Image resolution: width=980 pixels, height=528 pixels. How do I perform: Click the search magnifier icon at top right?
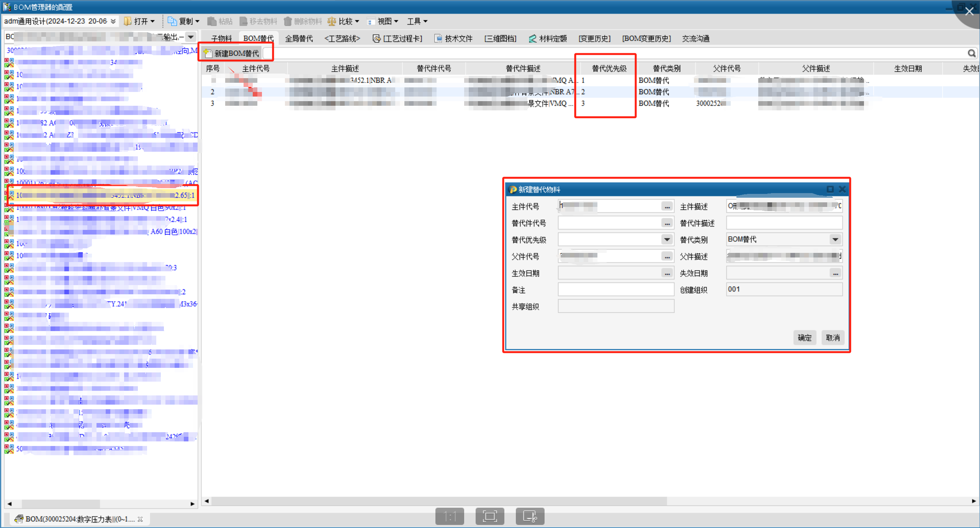(x=972, y=53)
